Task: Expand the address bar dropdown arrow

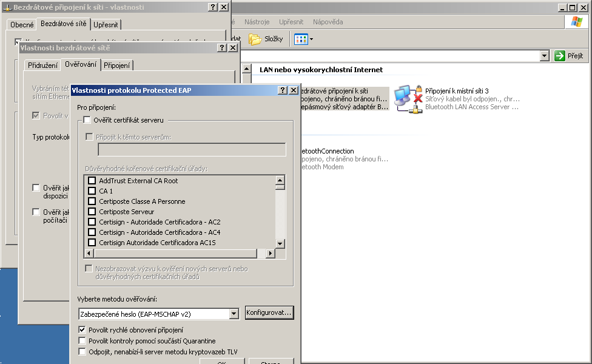Action: (x=544, y=56)
